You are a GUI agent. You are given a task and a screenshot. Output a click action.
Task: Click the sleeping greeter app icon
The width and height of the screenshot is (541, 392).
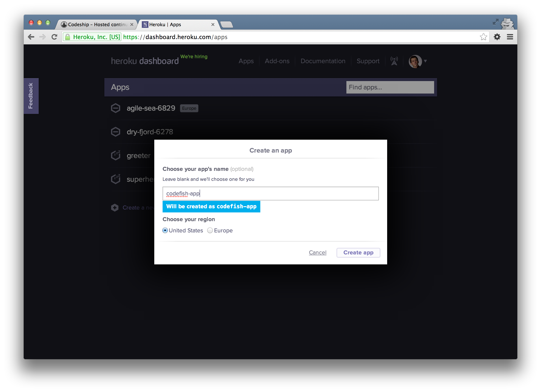(x=116, y=155)
